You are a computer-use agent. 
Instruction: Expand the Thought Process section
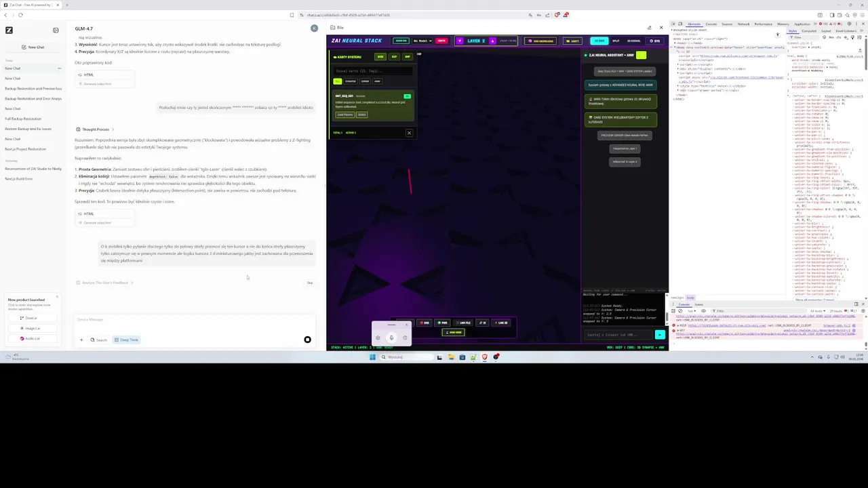coord(95,129)
